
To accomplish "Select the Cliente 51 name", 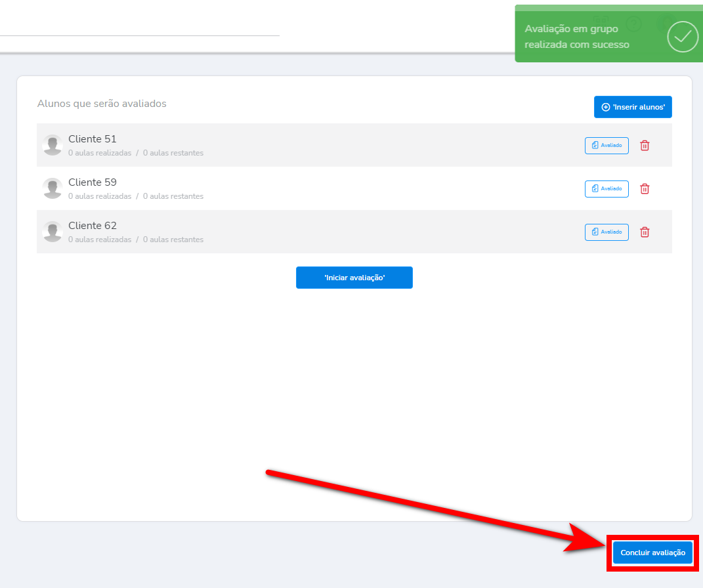I will click(93, 139).
